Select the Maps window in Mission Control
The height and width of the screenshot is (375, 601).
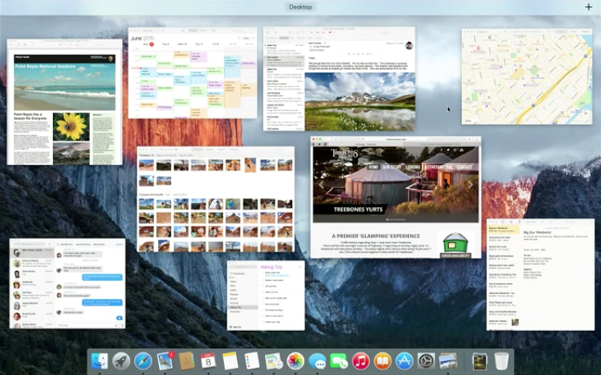(x=527, y=76)
